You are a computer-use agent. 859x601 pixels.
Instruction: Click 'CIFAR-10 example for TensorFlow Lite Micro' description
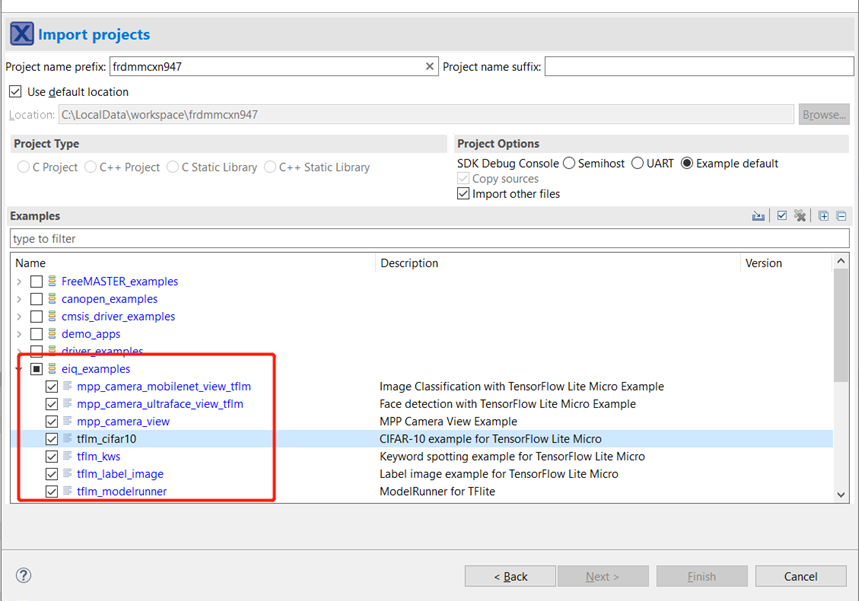coord(490,439)
